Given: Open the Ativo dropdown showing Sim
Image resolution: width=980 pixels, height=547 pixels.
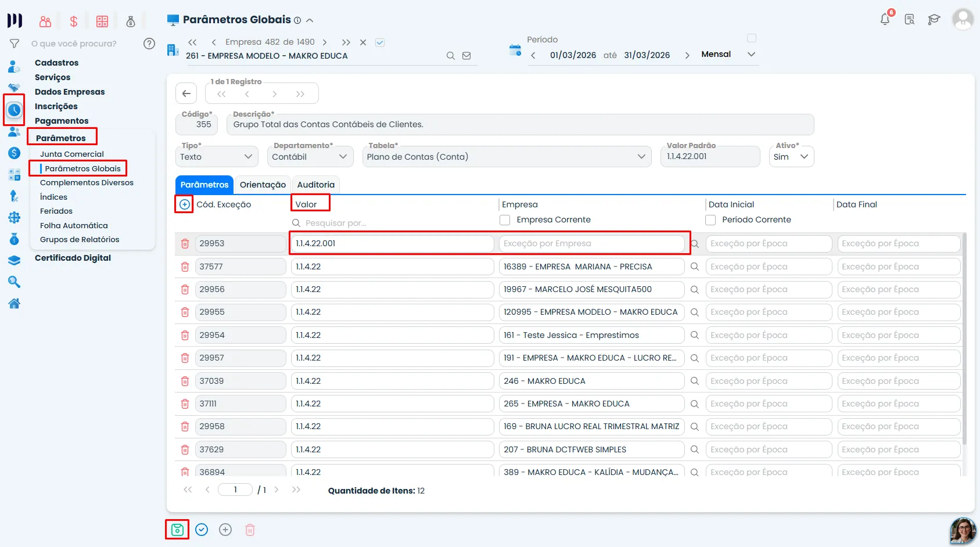Looking at the screenshot, I should pyautogui.click(x=791, y=157).
